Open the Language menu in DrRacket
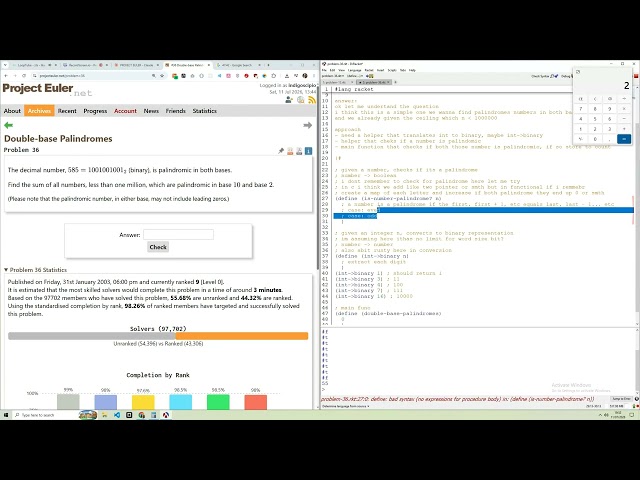This screenshot has height=480, width=640. pyautogui.click(x=354, y=70)
